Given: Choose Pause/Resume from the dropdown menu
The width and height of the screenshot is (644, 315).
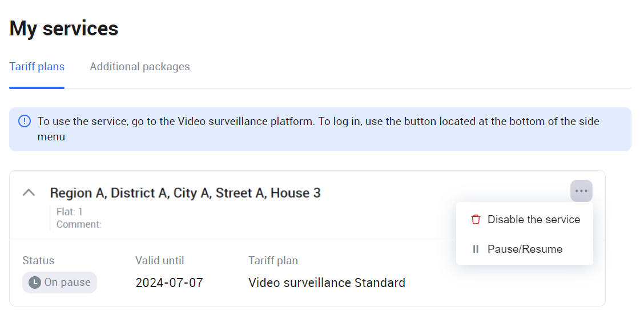Looking at the screenshot, I should pos(525,249).
